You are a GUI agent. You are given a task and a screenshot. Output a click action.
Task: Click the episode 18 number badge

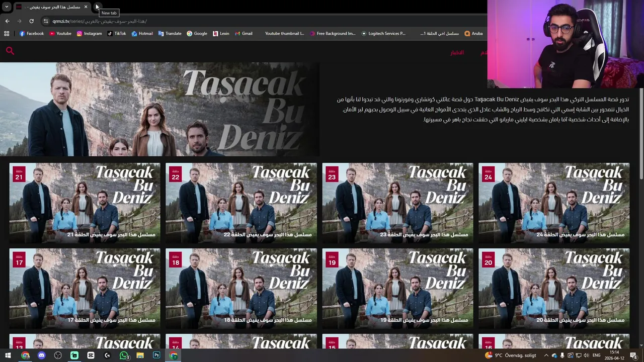[176, 259]
